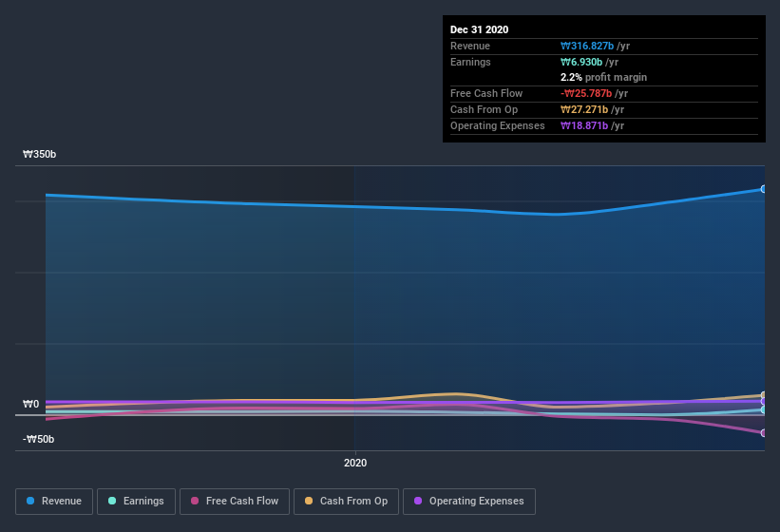Click the Revenue line end data point
The width and height of the screenshot is (780, 532).
click(764, 189)
